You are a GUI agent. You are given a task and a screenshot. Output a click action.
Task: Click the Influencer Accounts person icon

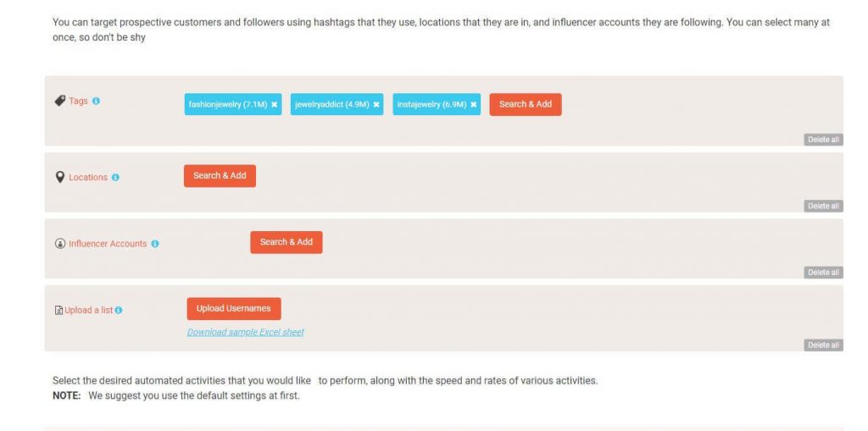point(60,244)
